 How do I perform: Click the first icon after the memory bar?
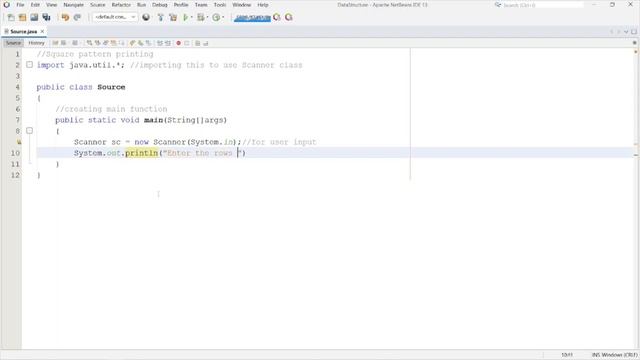pos(277,17)
